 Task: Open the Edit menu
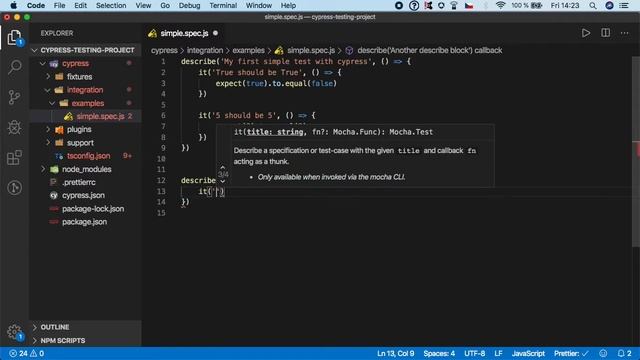pos(80,6)
